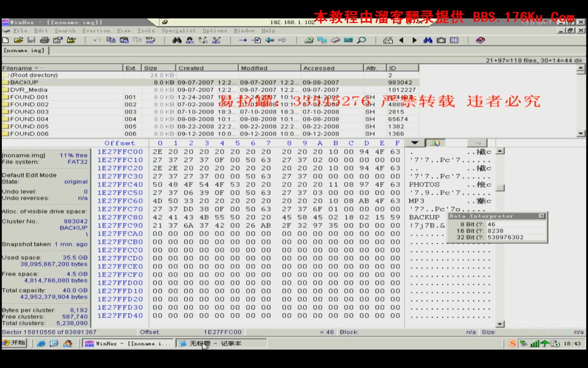Select the DVR_Media folder row
The height and width of the screenshot is (368, 588).
point(210,90)
